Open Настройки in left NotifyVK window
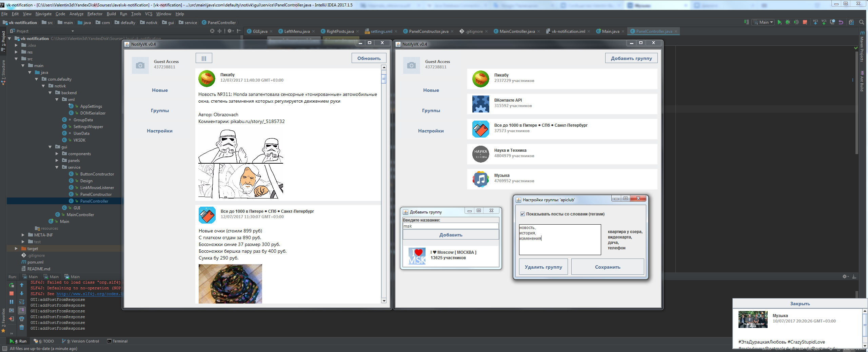 (x=160, y=131)
